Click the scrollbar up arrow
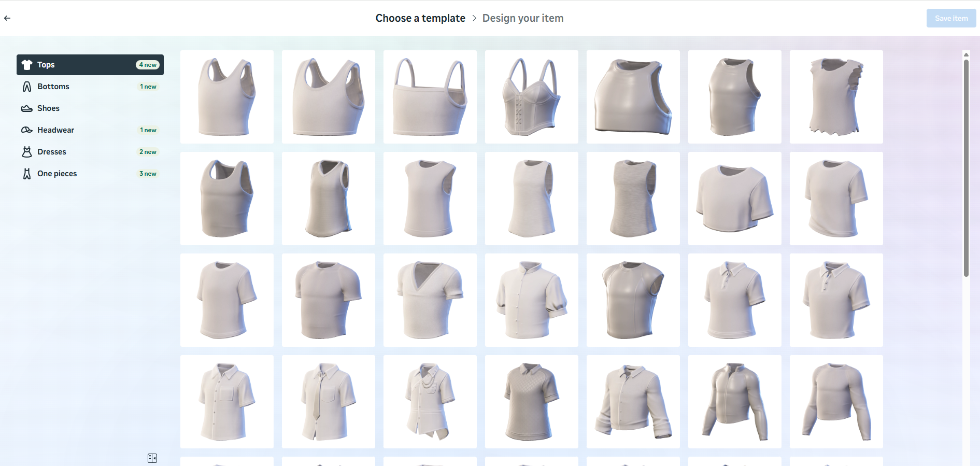The height and width of the screenshot is (466, 980). point(966,54)
